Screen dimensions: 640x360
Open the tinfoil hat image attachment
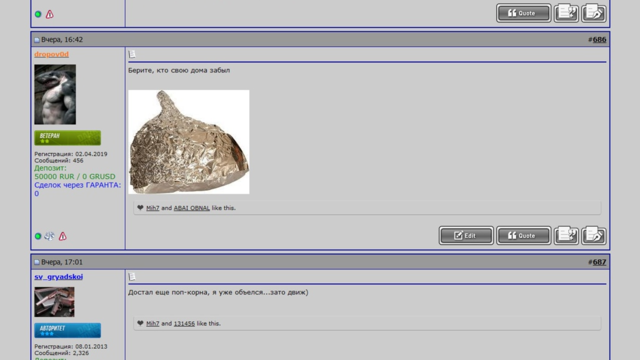point(189,142)
